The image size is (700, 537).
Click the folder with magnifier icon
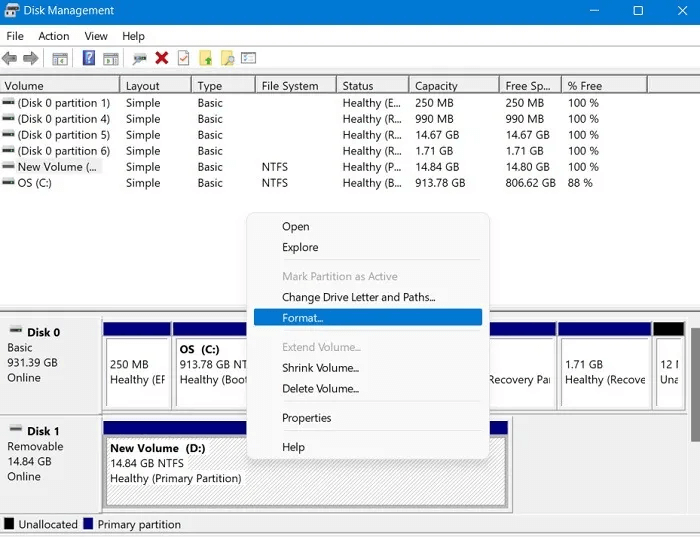point(227,58)
